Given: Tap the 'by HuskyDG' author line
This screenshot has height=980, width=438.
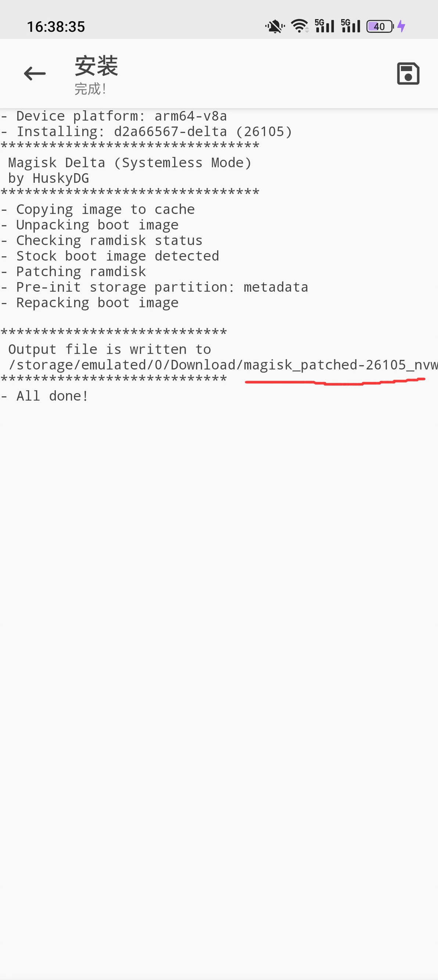Looking at the screenshot, I should tap(49, 178).
